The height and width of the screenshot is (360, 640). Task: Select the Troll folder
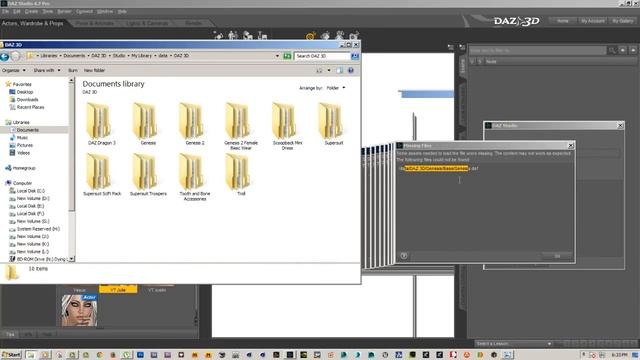(x=241, y=175)
